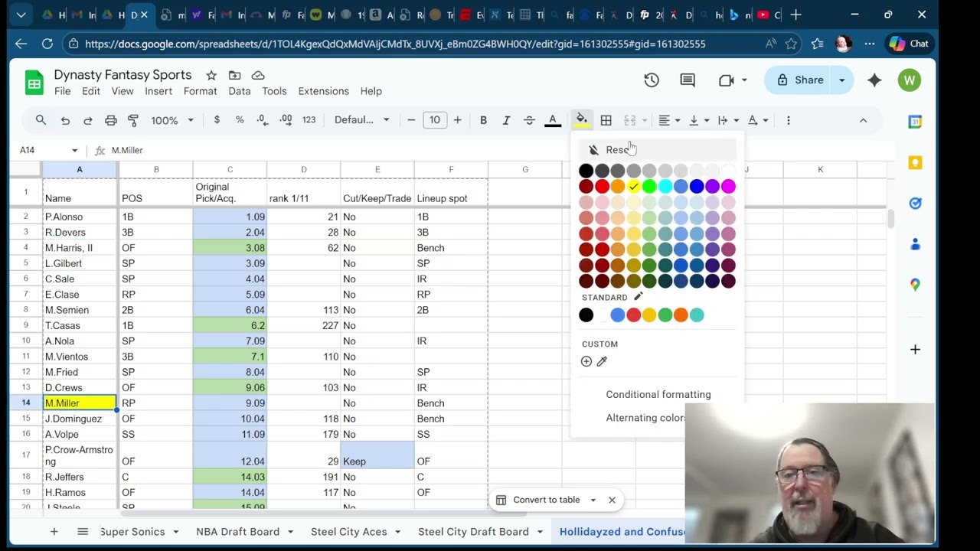Edit the standard colors pencil icon
The image size is (980, 551).
[638, 297]
